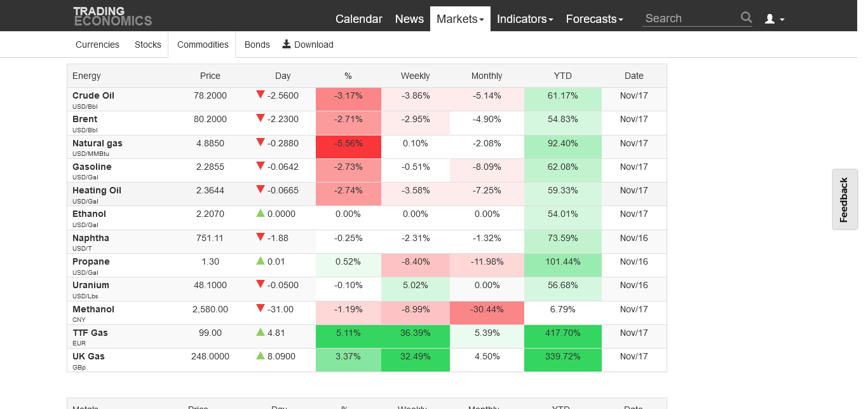Expand the Markets dropdown menu
Viewport: 868px width, 409px height.
(x=460, y=19)
